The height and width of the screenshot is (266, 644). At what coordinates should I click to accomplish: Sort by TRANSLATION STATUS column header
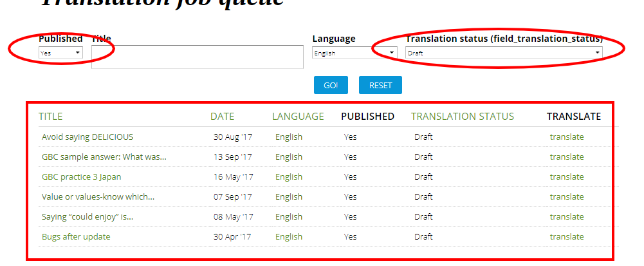pyautogui.click(x=462, y=117)
